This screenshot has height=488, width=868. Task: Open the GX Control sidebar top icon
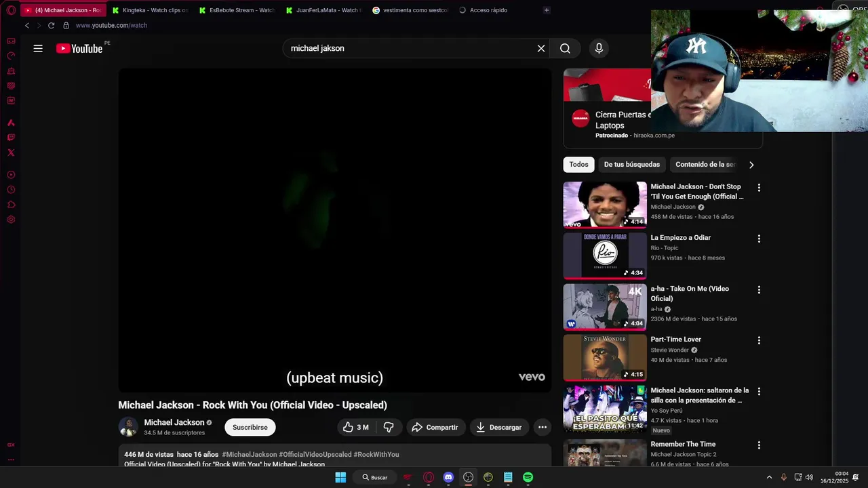tap(11, 41)
